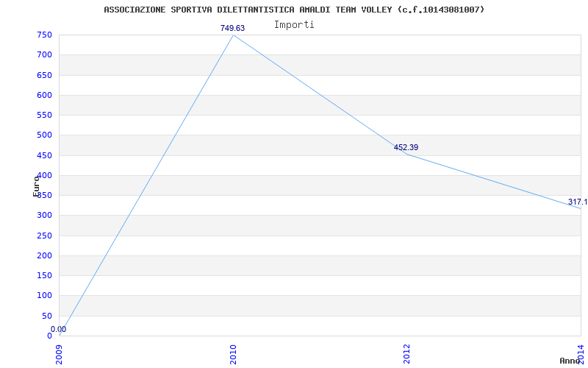This screenshot has height=368, width=588.
Task: Click the 452.39 data point label
Action: [406, 147]
